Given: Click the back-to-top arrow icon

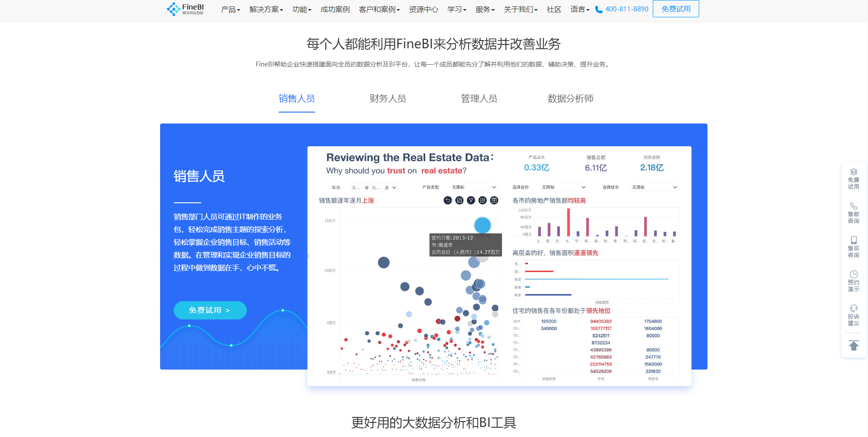Looking at the screenshot, I should (x=854, y=345).
